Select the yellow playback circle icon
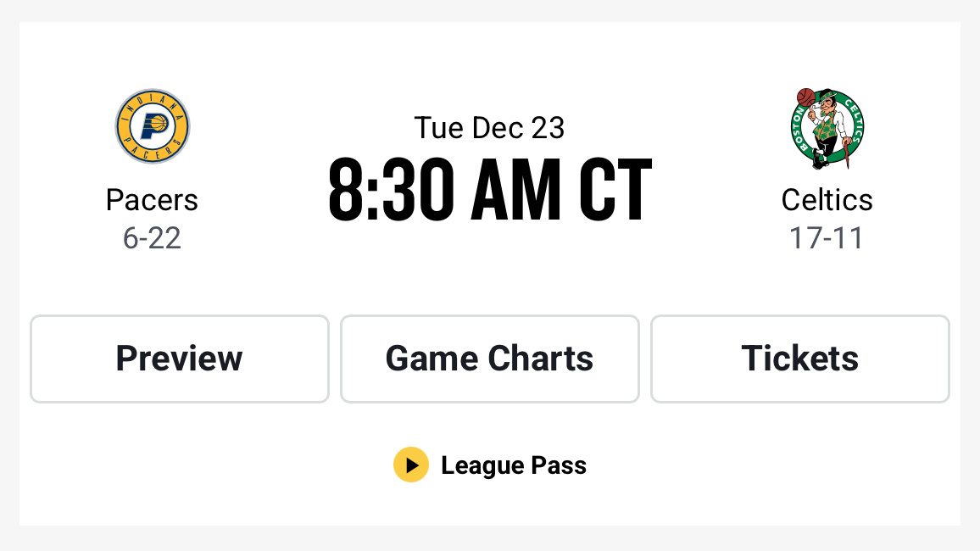 pos(411,465)
